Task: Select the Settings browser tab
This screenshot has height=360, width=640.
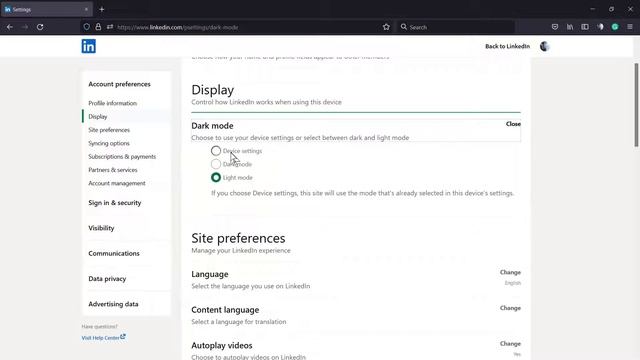Action: click(x=47, y=9)
